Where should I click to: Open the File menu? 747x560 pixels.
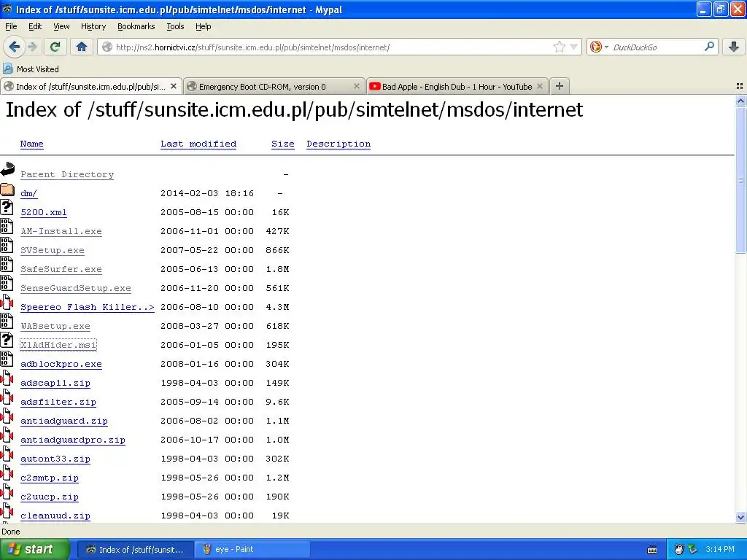(11, 26)
